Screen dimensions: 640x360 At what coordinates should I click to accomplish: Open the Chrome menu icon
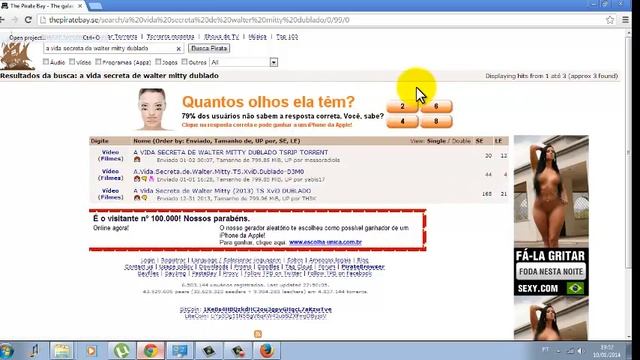click(x=625, y=20)
